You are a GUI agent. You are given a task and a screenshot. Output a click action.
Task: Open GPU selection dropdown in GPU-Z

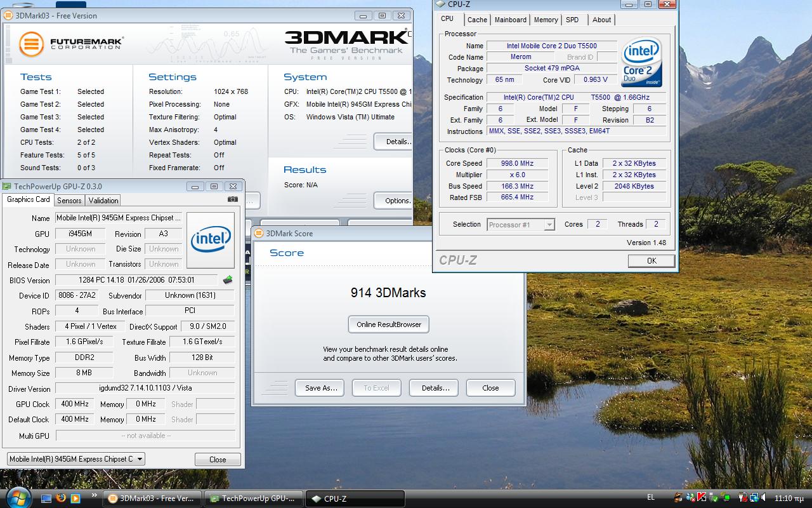click(x=76, y=458)
